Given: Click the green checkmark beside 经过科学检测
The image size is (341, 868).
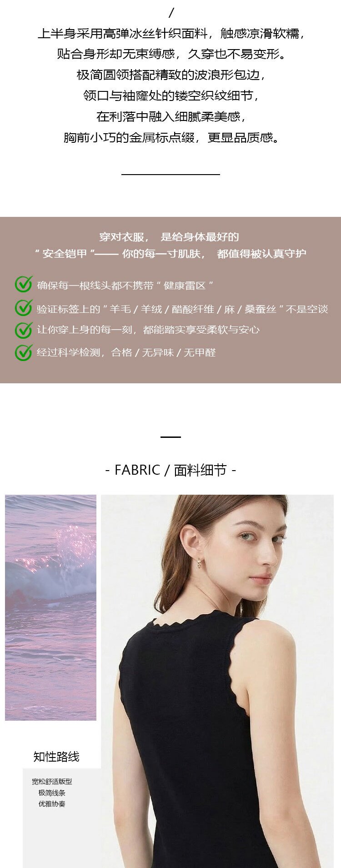Looking at the screenshot, I should [24, 352].
